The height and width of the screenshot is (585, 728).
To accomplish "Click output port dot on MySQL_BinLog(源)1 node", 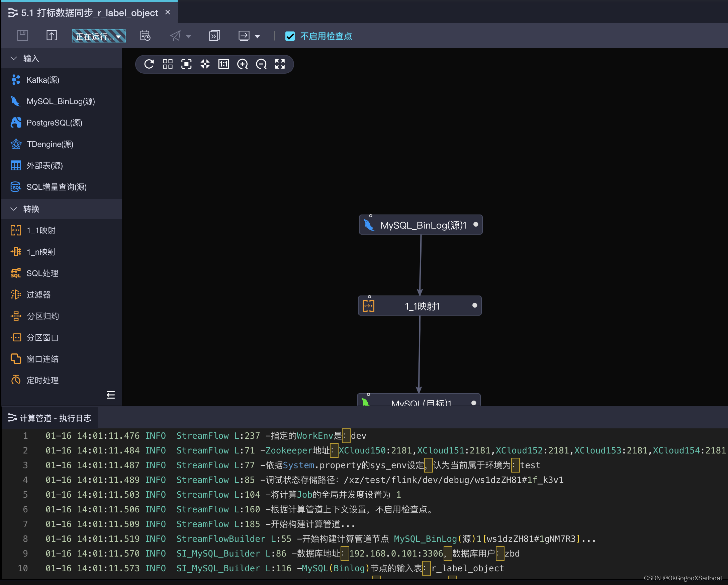I will click(476, 224).
